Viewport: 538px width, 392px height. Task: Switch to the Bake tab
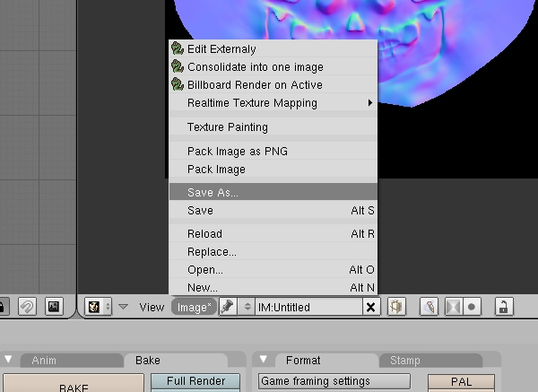[x=175, y=361]
